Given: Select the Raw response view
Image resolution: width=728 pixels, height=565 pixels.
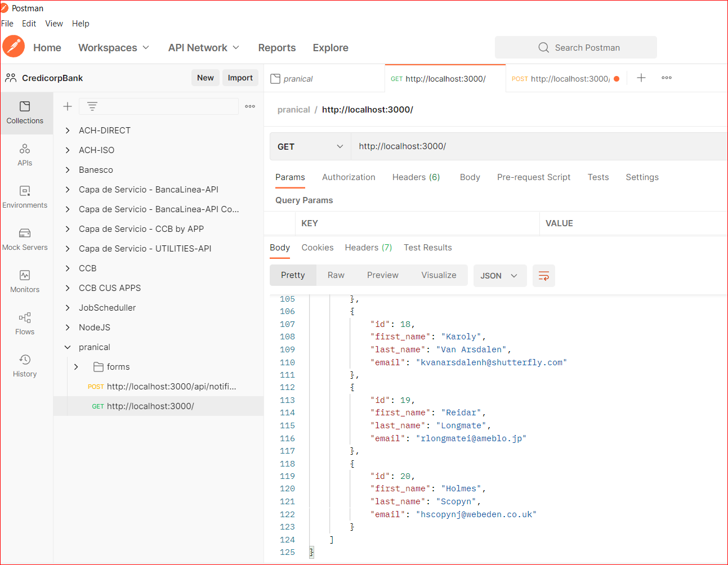Looking at the screenshot, I should click(x=336, y=275).
